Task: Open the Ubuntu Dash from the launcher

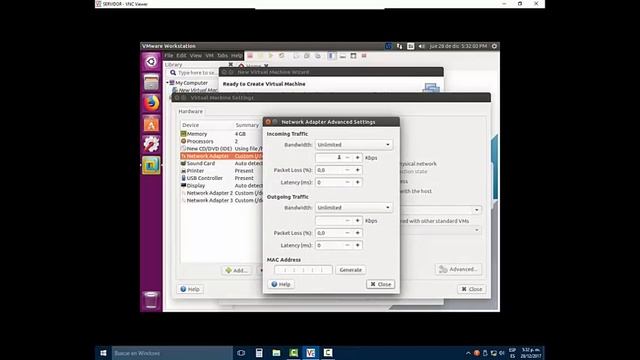Action: tap(151, 62)
